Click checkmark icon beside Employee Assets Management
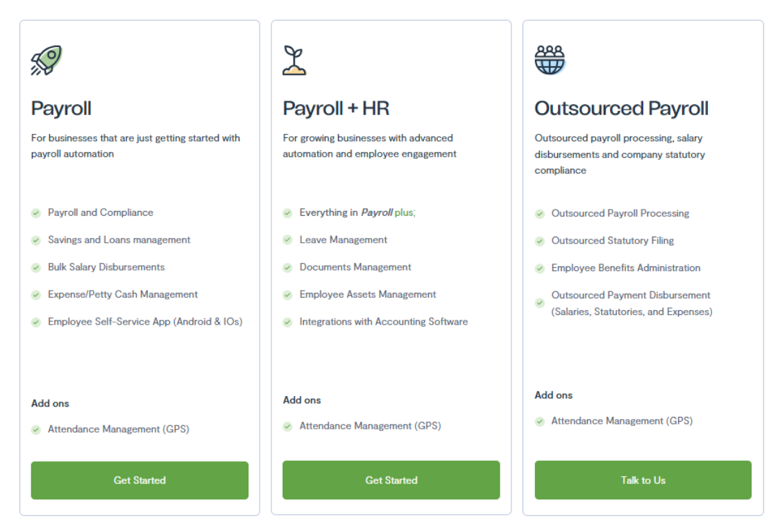This screenshot has width=780, height=532. [x=287, y=295]
